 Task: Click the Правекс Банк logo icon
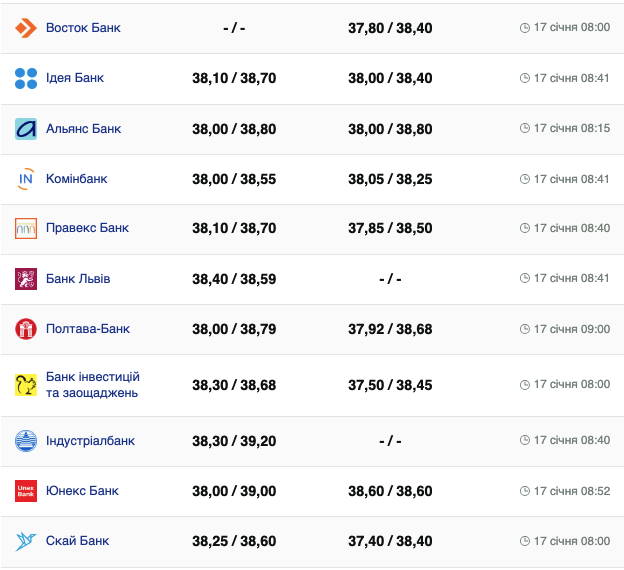click(26, 229)
